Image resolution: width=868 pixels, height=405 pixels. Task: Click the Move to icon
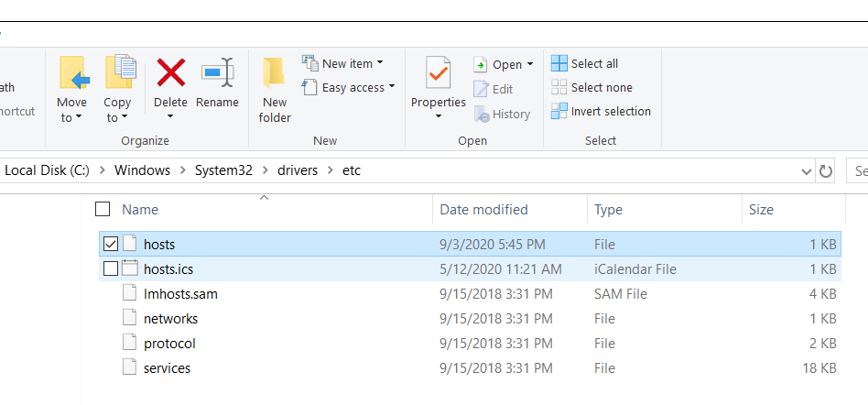[71, 73]
